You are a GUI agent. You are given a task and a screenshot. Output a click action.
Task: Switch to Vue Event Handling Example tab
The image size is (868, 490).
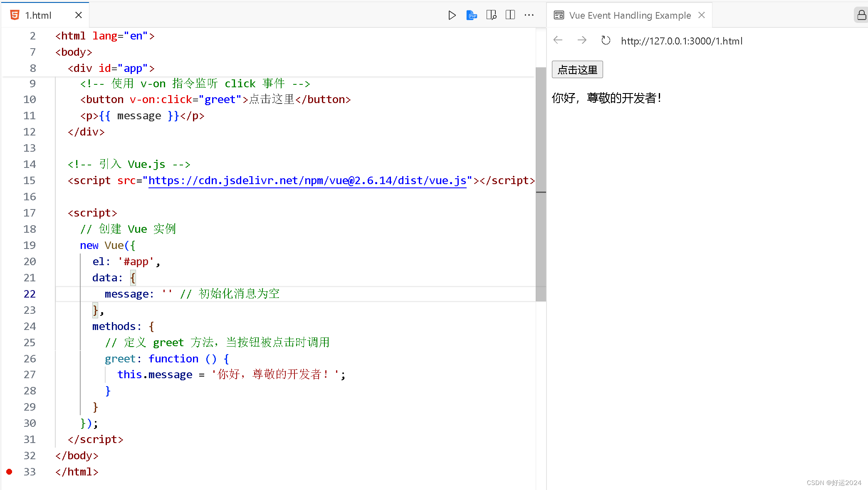(x=630, y=15)
